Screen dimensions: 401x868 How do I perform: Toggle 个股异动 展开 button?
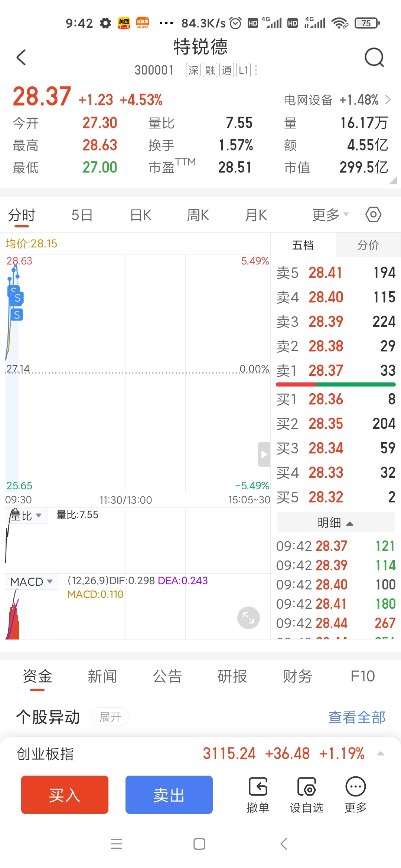point(110,717)
